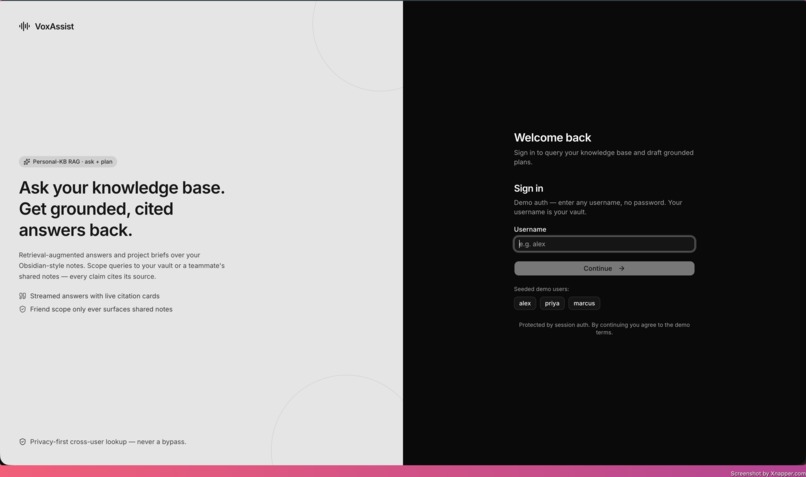Focus the Username input field
Image resolution: width=806 pixels, height=477 pixels.
tap(604, 244)
